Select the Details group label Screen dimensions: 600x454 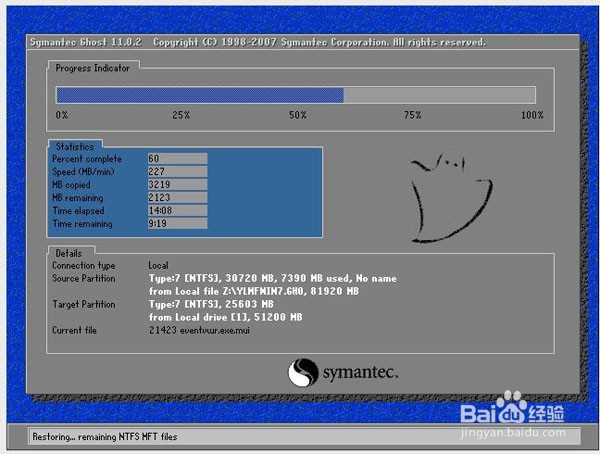point(68,253)
